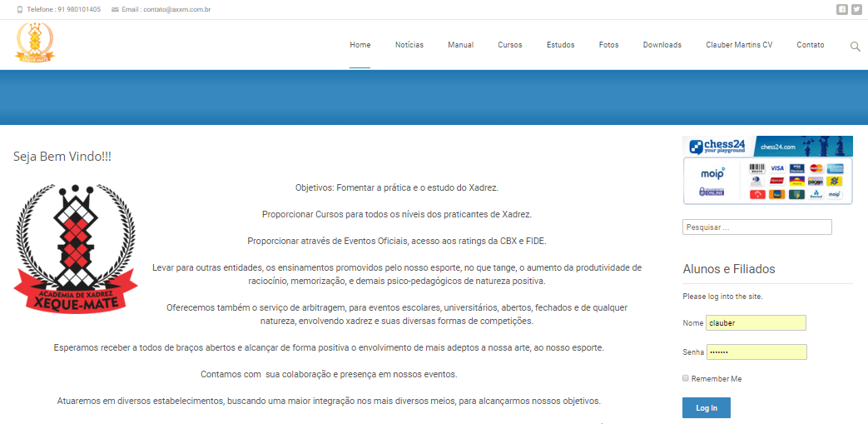Click the large Academia de Xadrez emblem
Image resolution: width=868 pixels, height=424 pixels.
pyautogui.click(x=76, y=248)
